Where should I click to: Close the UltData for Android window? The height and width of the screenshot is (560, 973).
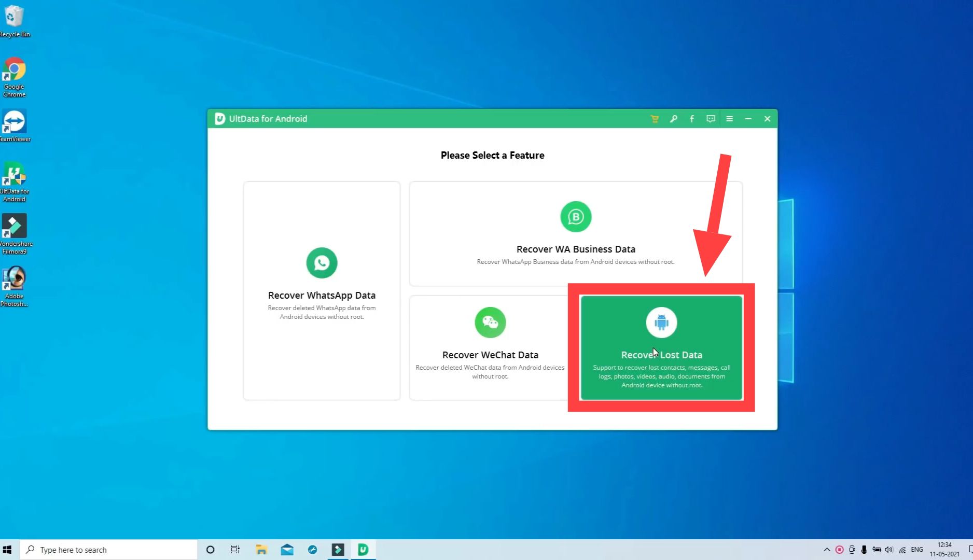tap(767, 119)
